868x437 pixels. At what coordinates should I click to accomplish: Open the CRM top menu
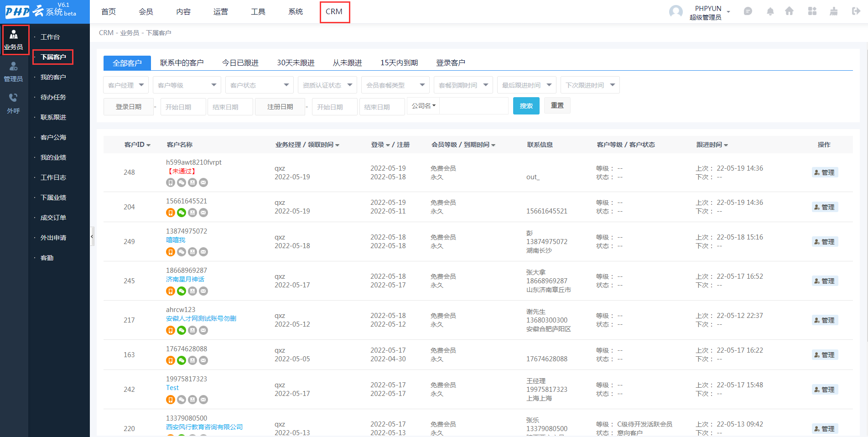coord(334,12)
